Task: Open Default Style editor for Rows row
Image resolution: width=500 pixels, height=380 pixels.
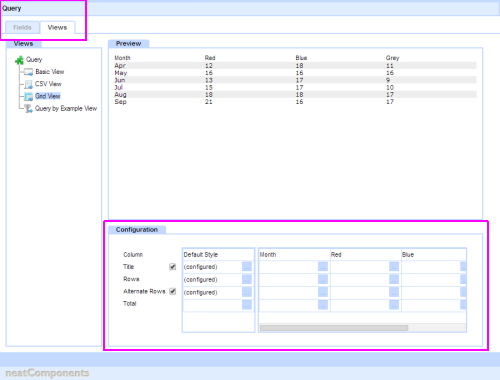Action: [x=247, y=279]
